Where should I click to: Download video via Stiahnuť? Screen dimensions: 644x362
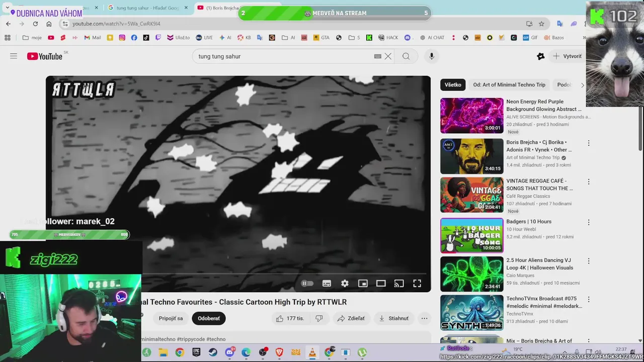(x=394, y=318)
